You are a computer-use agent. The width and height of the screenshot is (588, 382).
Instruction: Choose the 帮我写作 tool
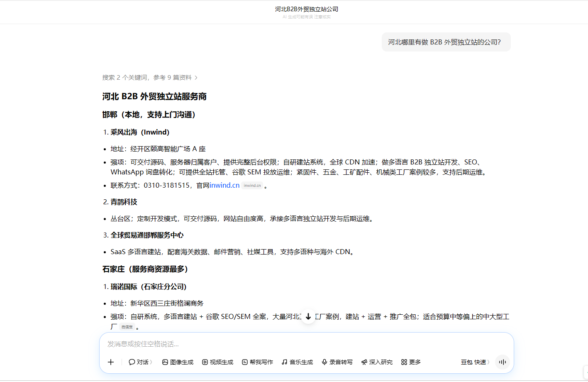(x=257, y=362)
